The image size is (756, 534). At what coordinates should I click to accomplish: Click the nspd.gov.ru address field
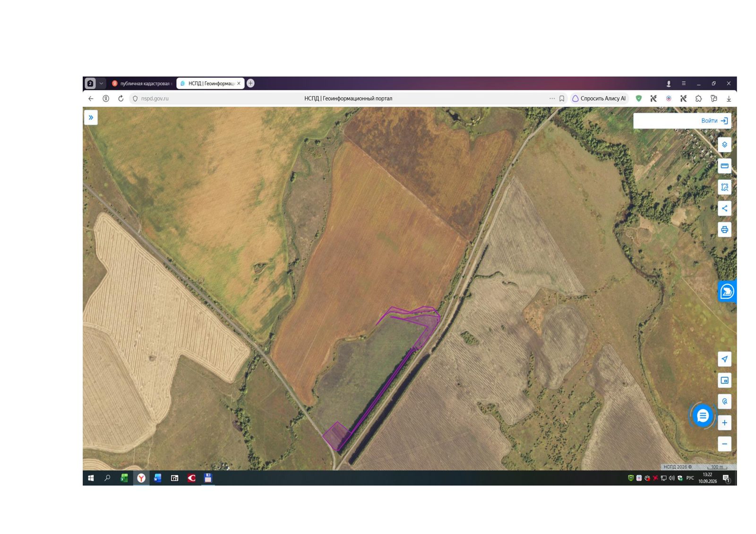(x=340, y=99)
